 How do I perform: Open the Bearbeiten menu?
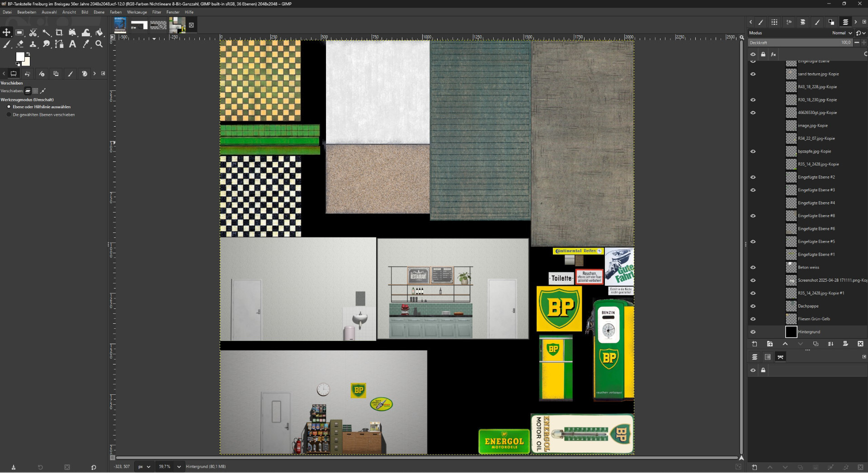pyautogui.click(x=27, y=12)
